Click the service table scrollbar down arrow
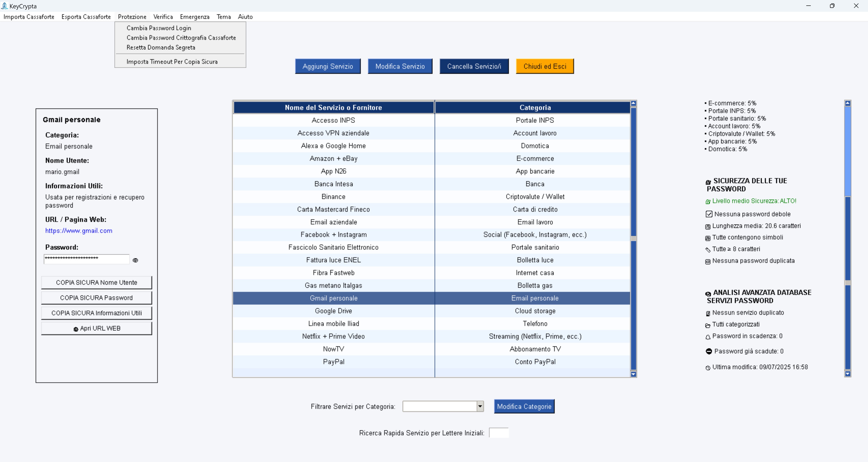Image resolution: width=868 pixels, height=462 pixels. coord(633,374)
